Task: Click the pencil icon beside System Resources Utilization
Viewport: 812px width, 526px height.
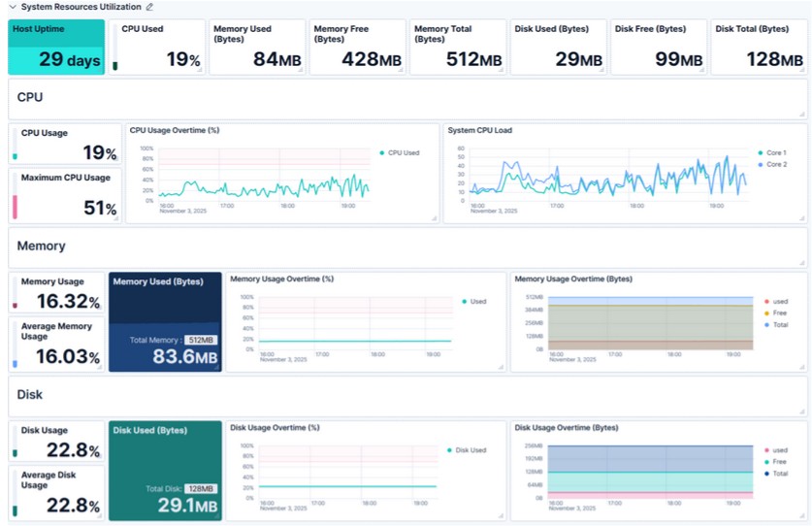Action: [149, 7]
